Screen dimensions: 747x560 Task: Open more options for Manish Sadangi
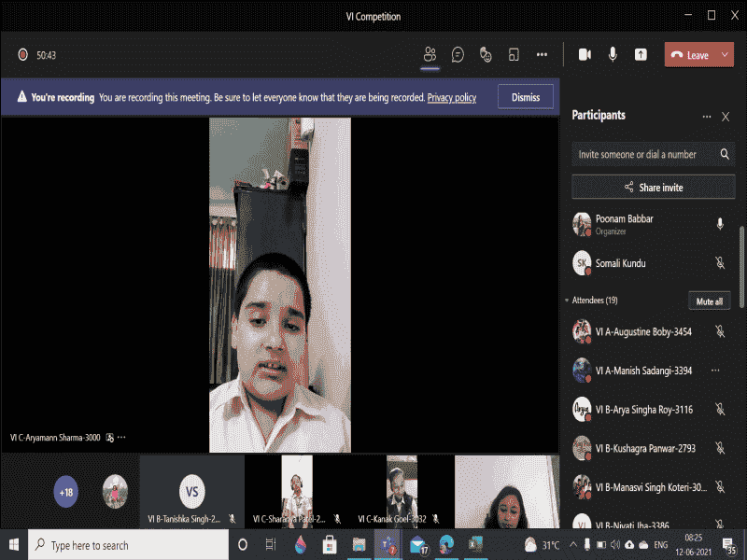pyautogui.click(x=716, y=371)
